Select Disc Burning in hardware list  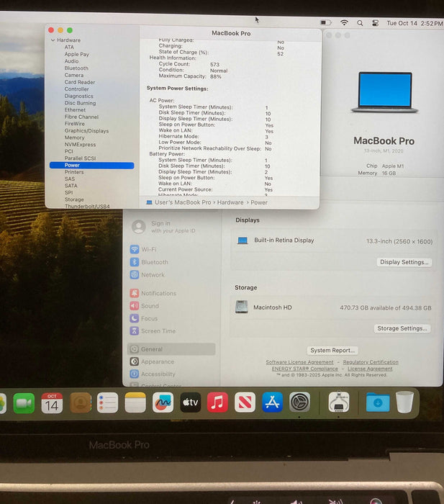coord(80,103)
